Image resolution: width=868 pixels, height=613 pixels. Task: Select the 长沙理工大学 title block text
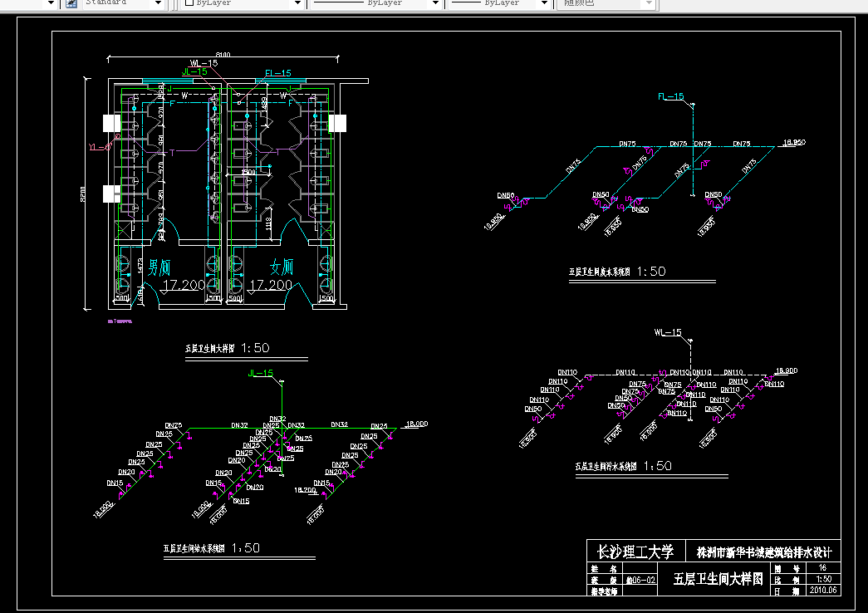(x=635, y=552)
